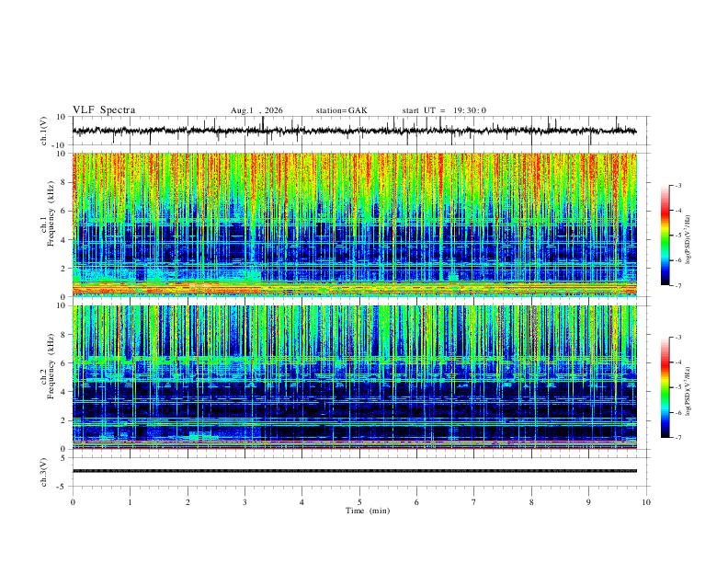Click the ch.1 upper color scale bar
The image size is (728, 563).
point(665,236)
